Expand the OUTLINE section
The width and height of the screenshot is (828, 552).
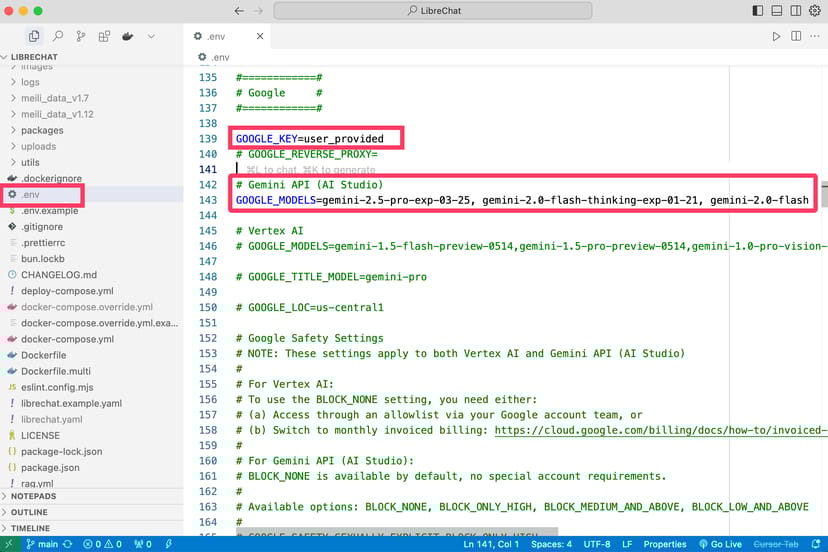pyautogui.click(x=29, y=512)
